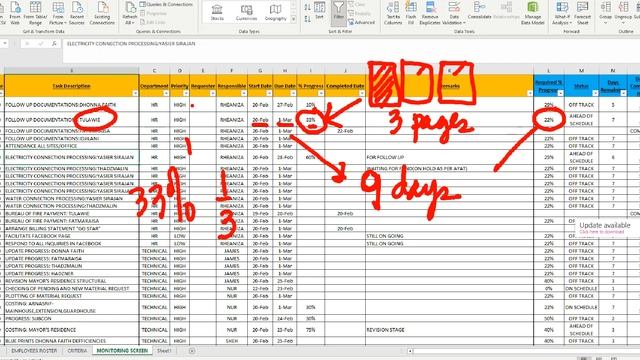The height and width of the screenshot is (360, 640).
Task: Open Status column filter dropdown
Action: point(595,93)
